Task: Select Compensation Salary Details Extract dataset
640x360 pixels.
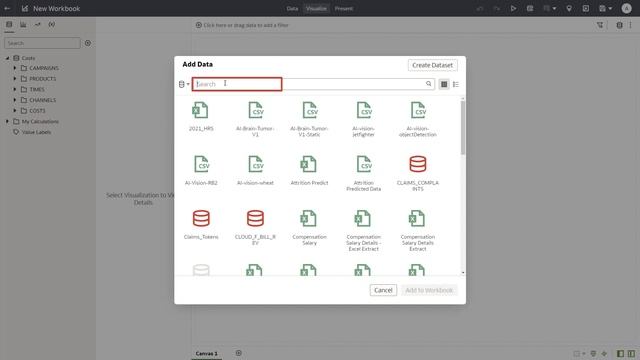Action: [418, 230]
